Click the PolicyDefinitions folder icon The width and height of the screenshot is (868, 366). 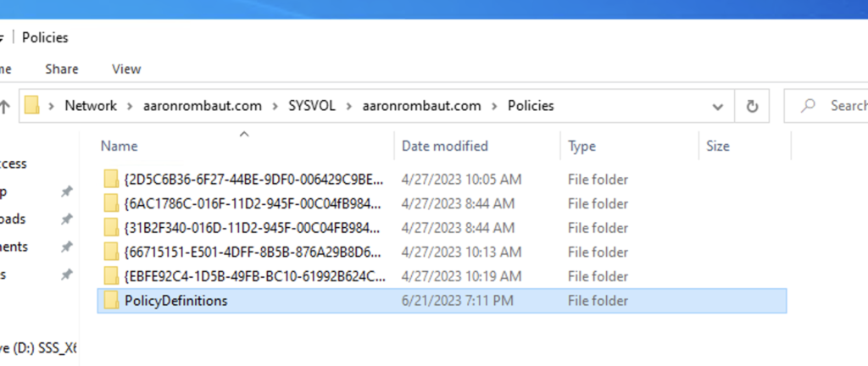pos(110,301)
